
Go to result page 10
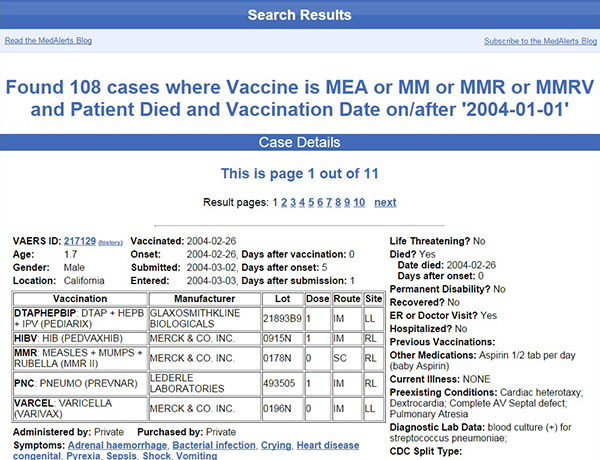click(360, 202)
